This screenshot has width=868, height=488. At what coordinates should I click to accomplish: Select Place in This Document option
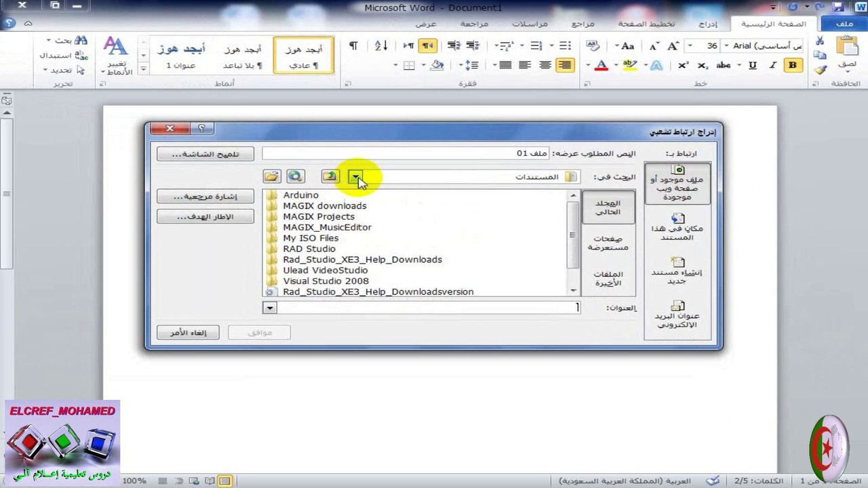[677, 228]
